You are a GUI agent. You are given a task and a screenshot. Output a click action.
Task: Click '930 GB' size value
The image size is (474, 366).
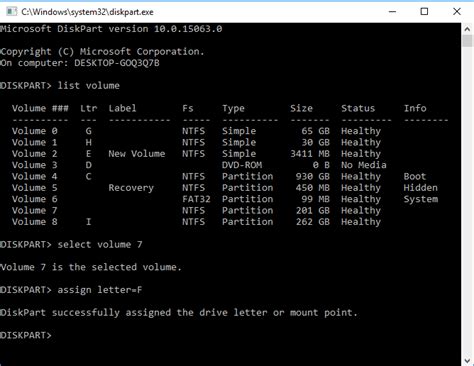pos(312,176)
